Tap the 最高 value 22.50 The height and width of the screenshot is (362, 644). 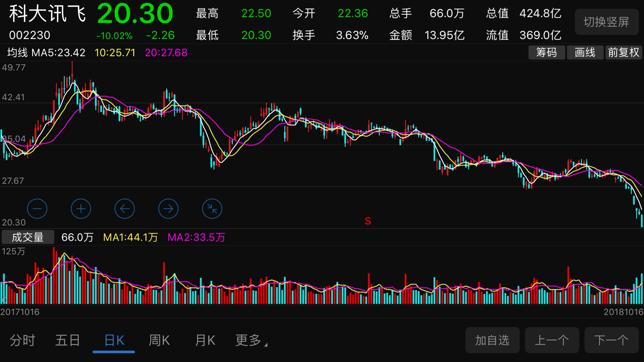tap(256, 13)
